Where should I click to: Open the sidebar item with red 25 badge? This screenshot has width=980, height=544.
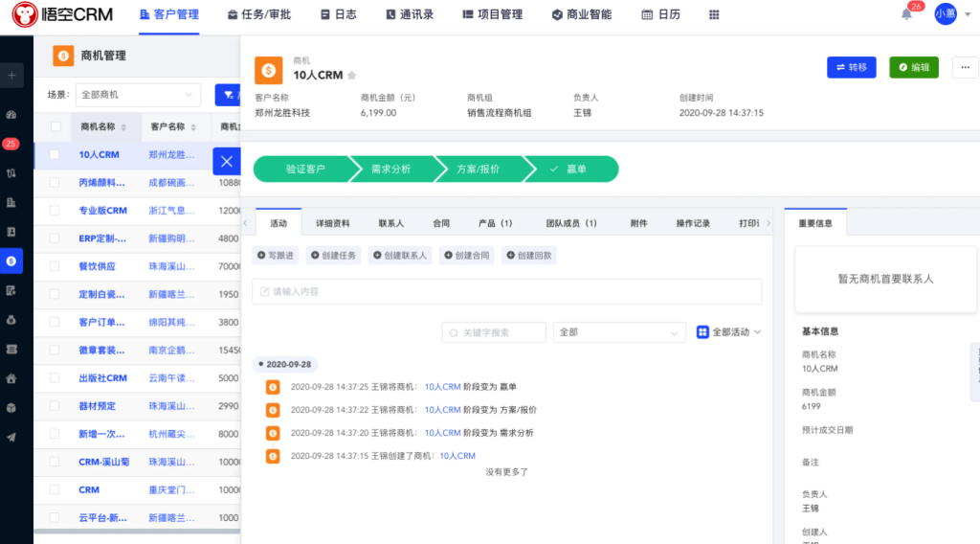(x=11, y=144)
